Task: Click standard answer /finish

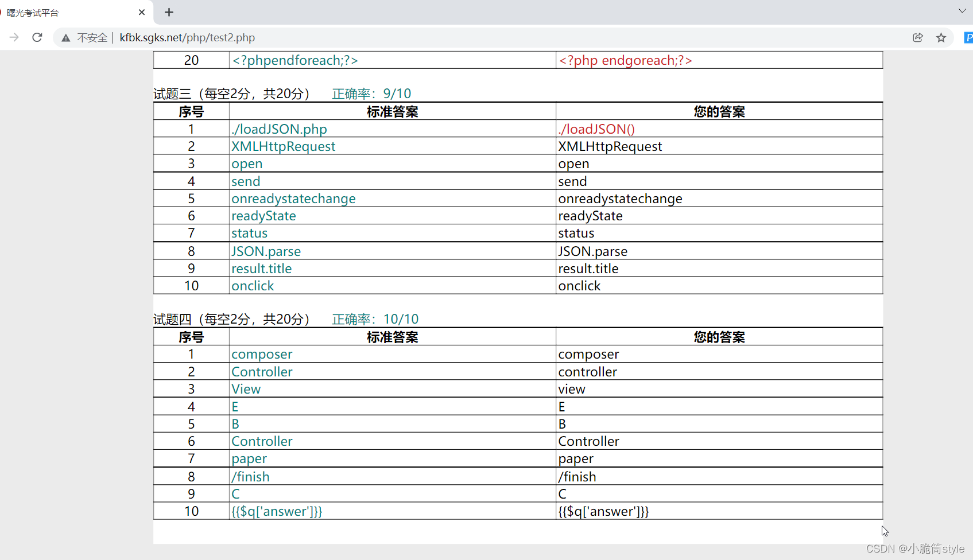Action: pyautogui.click(x=250, y=477)
